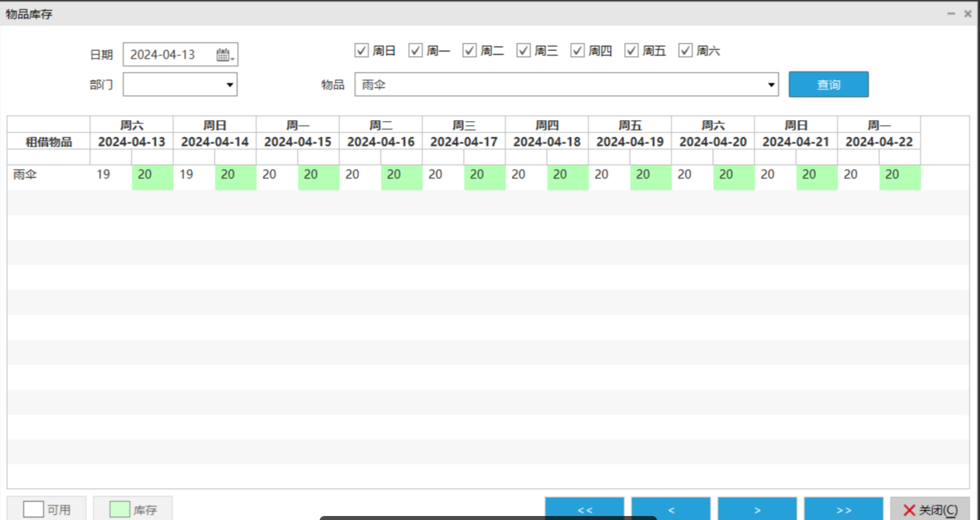
Task: Jump to first page with << button
Action: [584, 509]
